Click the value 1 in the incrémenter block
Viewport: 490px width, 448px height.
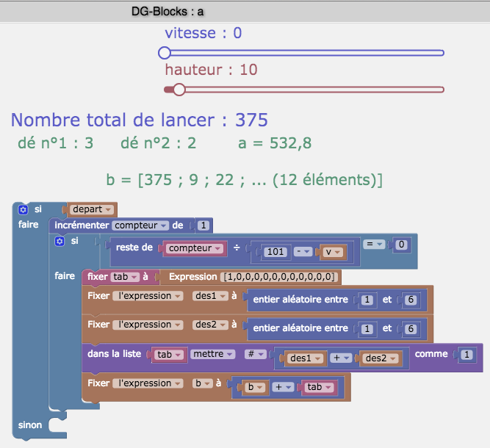pyautogui.click(x=203, y=225)
